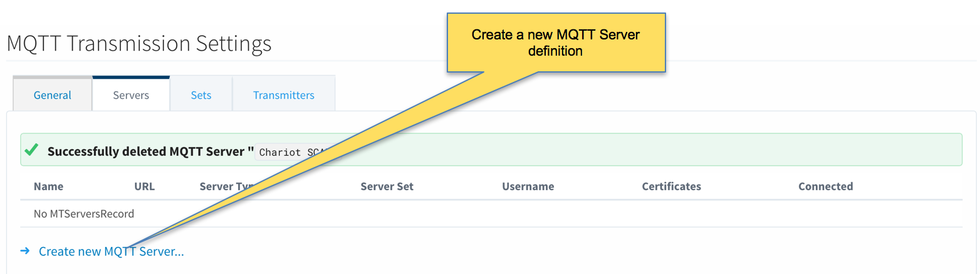Click the yellow Create a new MQTT Server callout
Screen dimensions: 980x274
(555, 43)
